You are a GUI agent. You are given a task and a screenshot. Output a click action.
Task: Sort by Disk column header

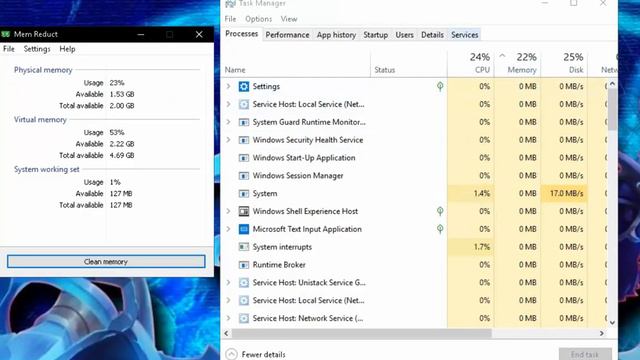[564, 63]
